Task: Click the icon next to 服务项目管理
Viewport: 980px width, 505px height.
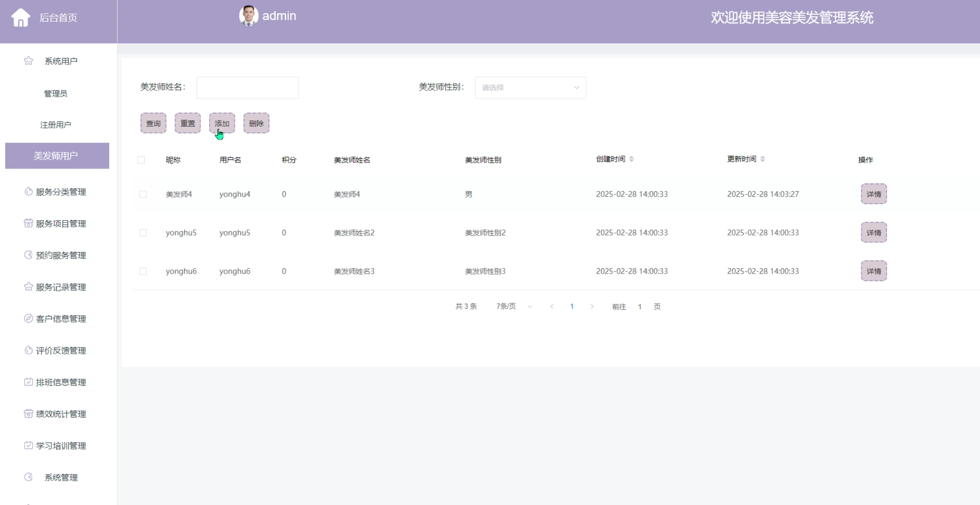Action: click(x=29, y=223)
